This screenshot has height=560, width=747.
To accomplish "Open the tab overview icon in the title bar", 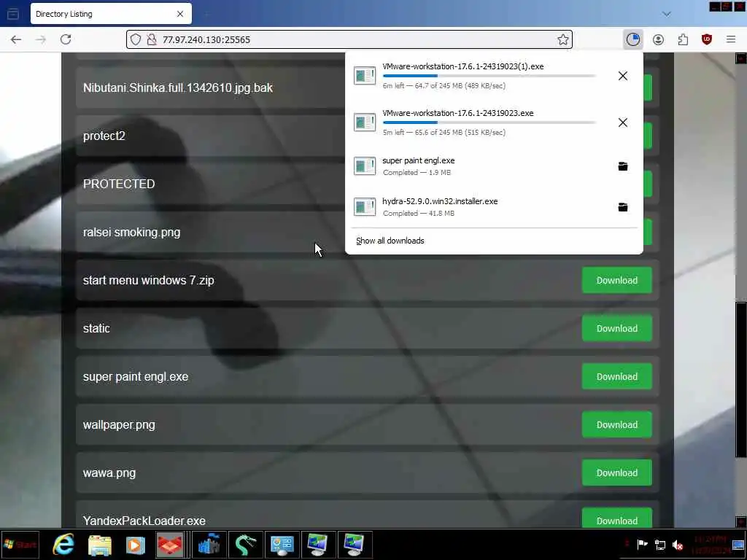I will tap(13, 14).
